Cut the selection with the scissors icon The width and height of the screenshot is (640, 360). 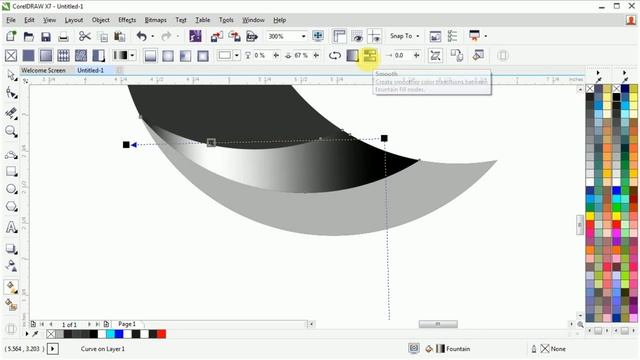pos(84,36)
